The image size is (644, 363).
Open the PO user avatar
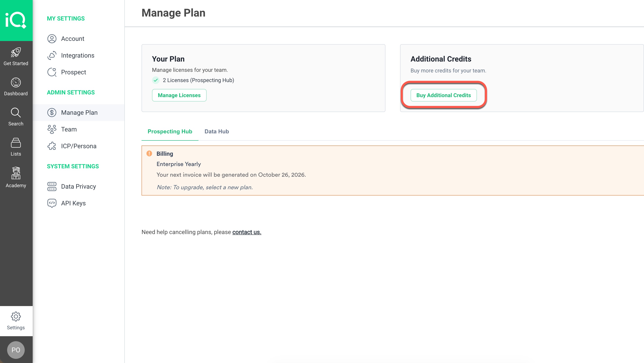pyautogui.click(x=16, y=350)
